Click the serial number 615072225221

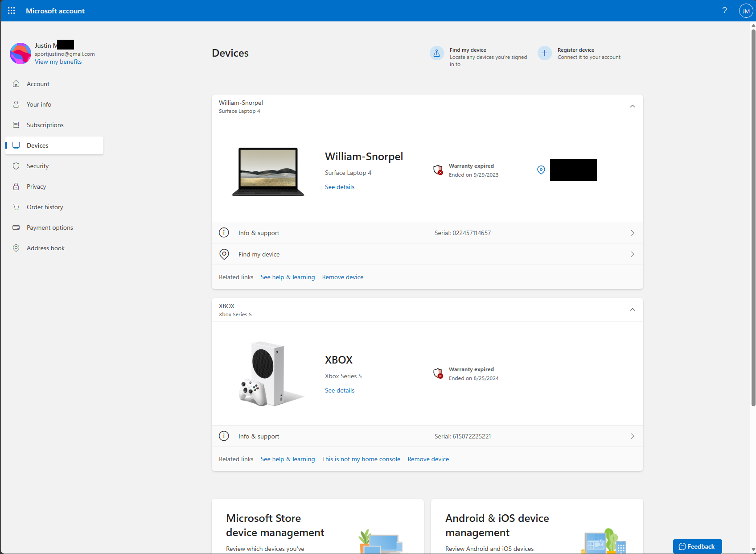point(472,436)
